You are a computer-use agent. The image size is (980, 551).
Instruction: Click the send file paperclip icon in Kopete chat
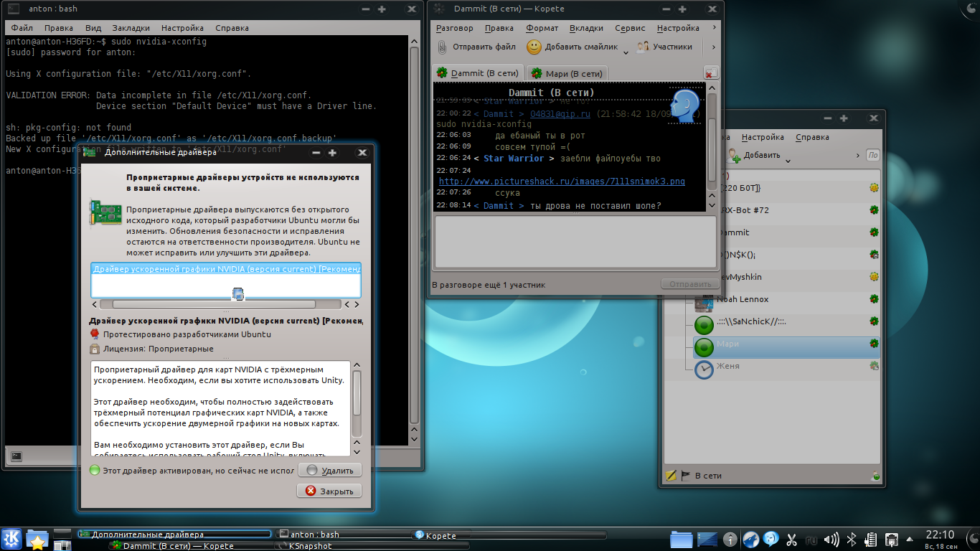click(443, 47)
